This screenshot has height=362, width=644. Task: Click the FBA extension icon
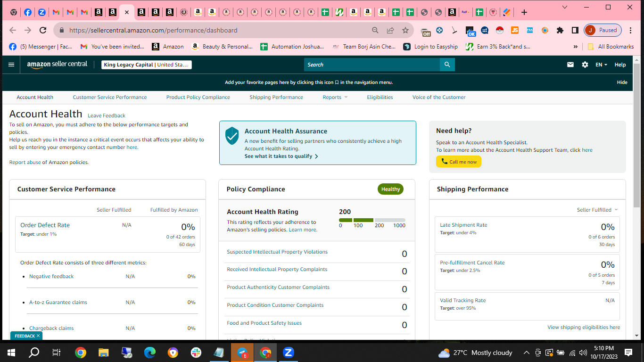tap(530, 30)
